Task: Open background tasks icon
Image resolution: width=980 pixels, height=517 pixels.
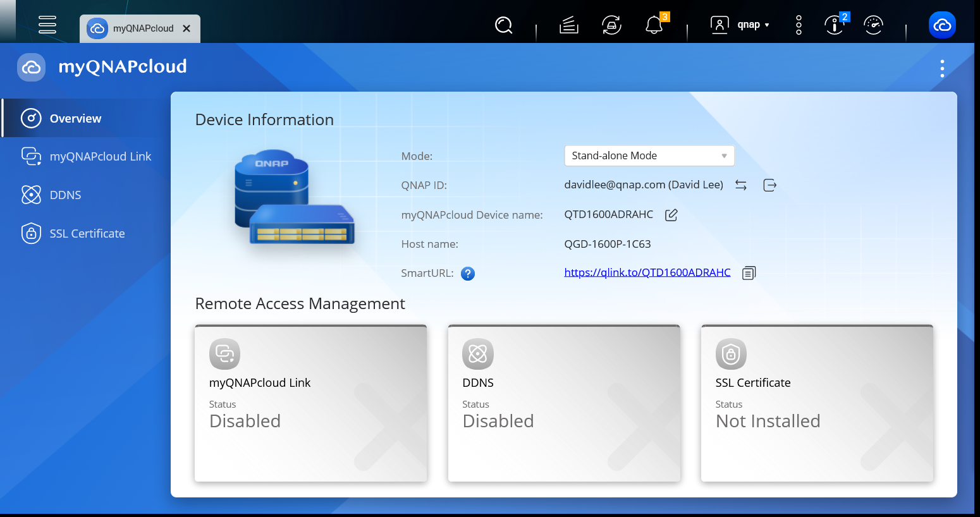Action: point(569,25)
